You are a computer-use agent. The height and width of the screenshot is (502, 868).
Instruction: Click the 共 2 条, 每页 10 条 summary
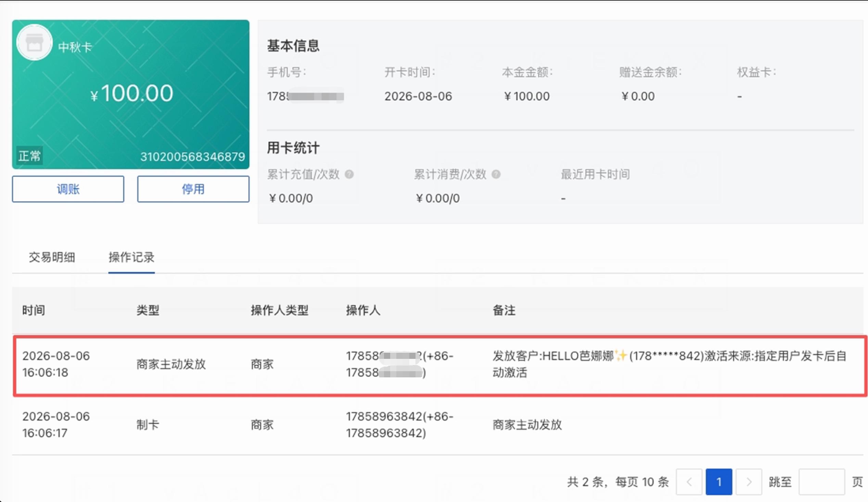click(618, 482)
